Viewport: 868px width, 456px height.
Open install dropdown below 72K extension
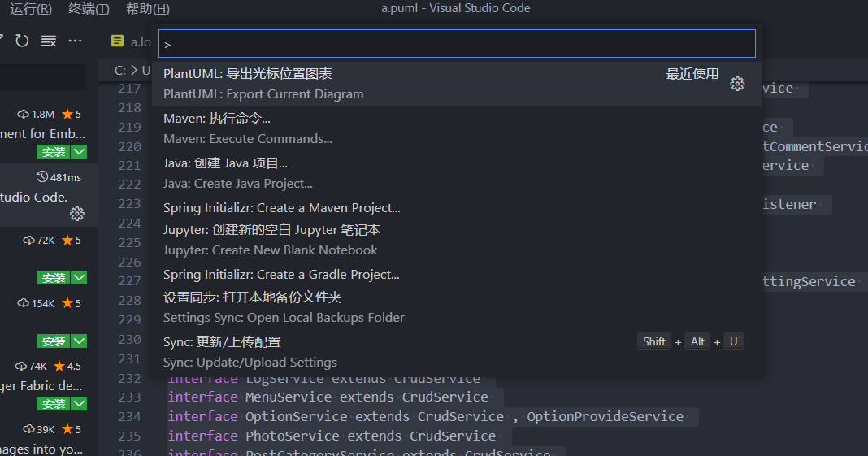point(79,278)
